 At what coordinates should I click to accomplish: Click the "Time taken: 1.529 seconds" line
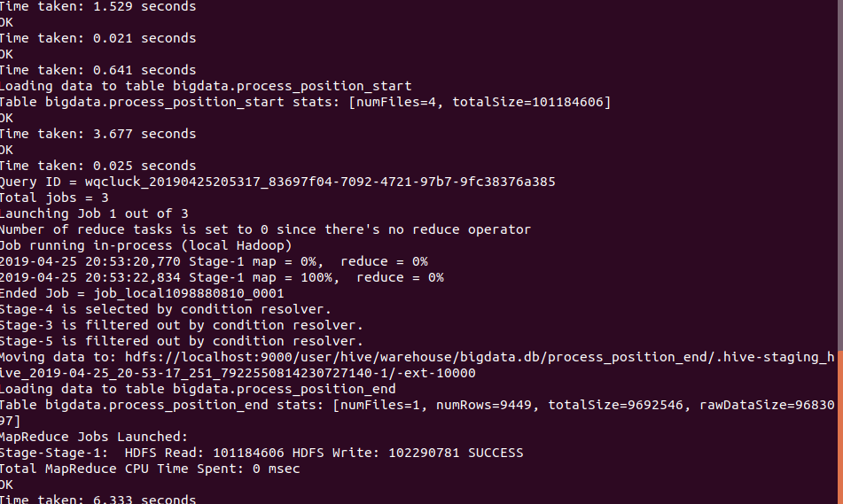click(97, 6)
